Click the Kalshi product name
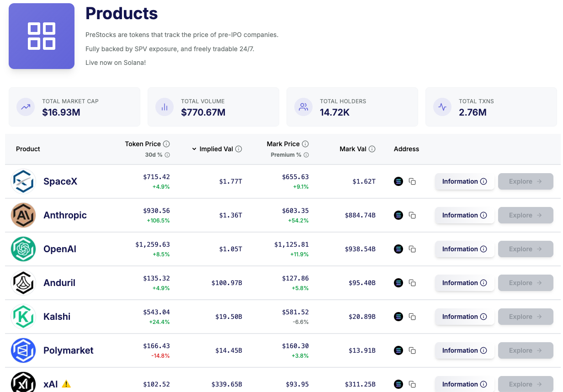 click(x=57, y=317)
